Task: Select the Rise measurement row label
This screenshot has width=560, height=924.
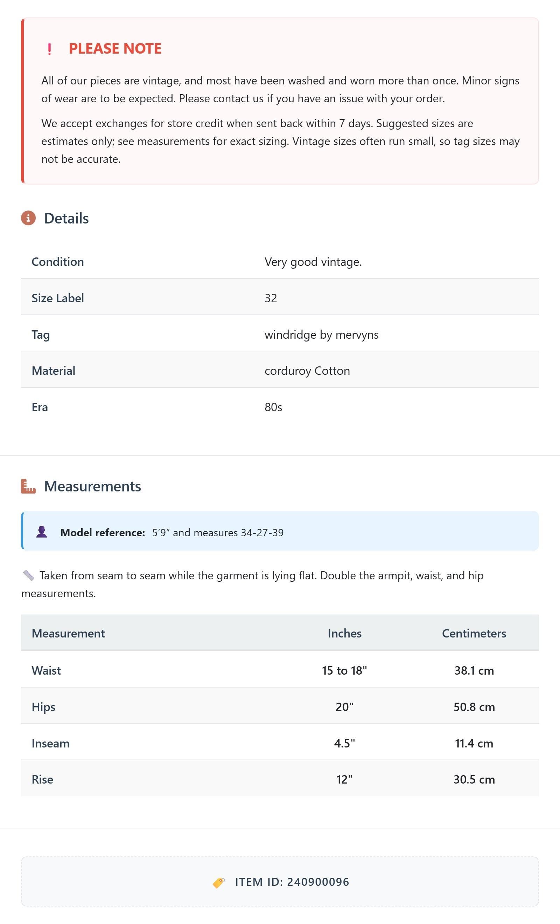Action: [x=42, y=779]
